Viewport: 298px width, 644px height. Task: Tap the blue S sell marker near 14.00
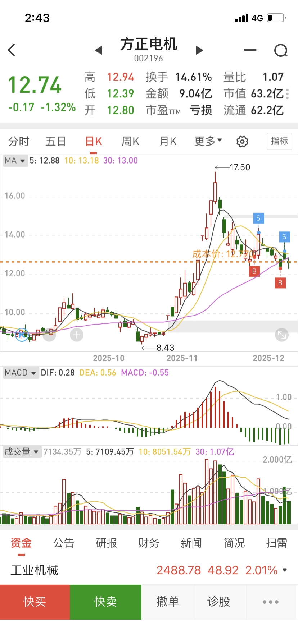click(x=258, y=218)
